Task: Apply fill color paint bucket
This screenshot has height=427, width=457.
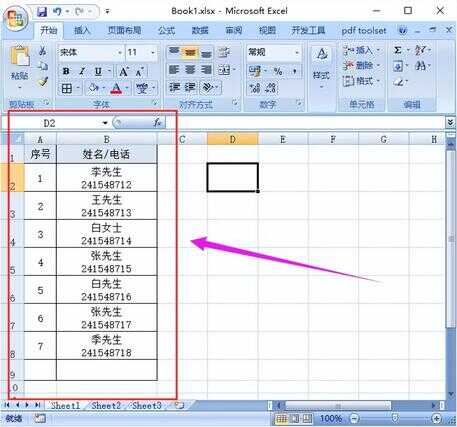Action: (93, 88)
